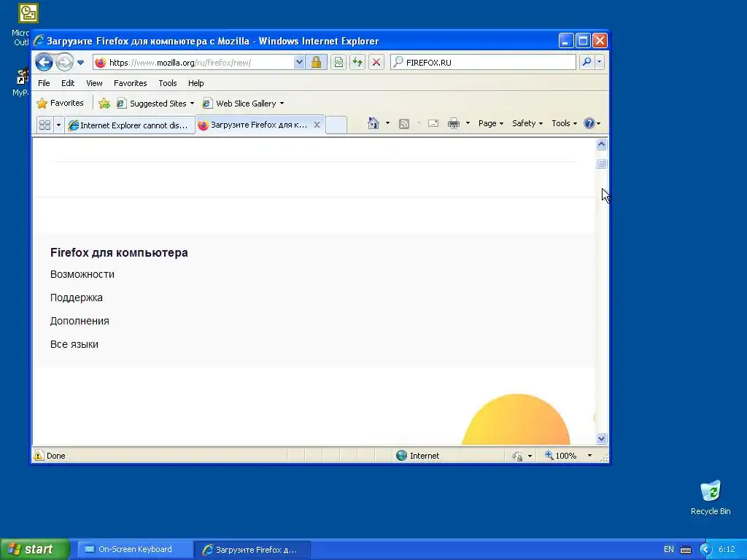Open the Windows Start menu
747x560 pixels.
pyautogui.click(x=35, y=549)
